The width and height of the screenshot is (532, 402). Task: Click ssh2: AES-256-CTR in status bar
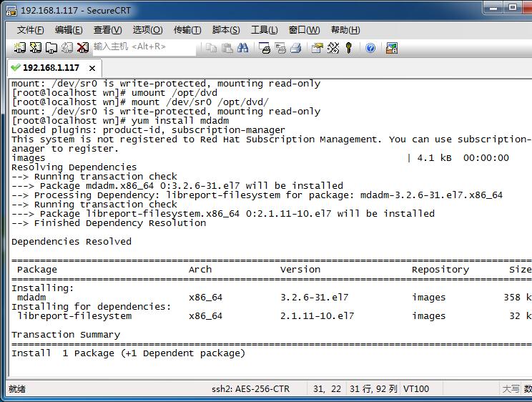coord(251,388)
